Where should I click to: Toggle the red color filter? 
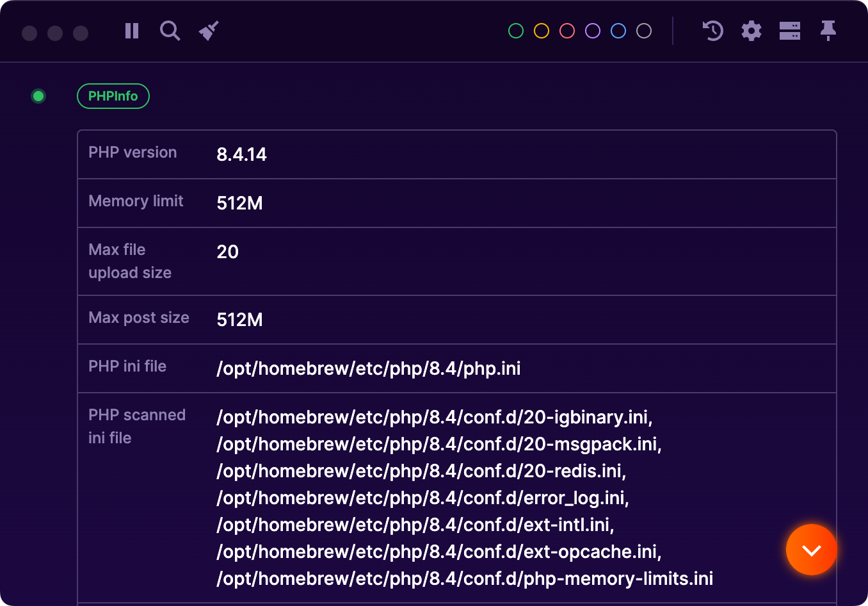click(x=567, y=30)
